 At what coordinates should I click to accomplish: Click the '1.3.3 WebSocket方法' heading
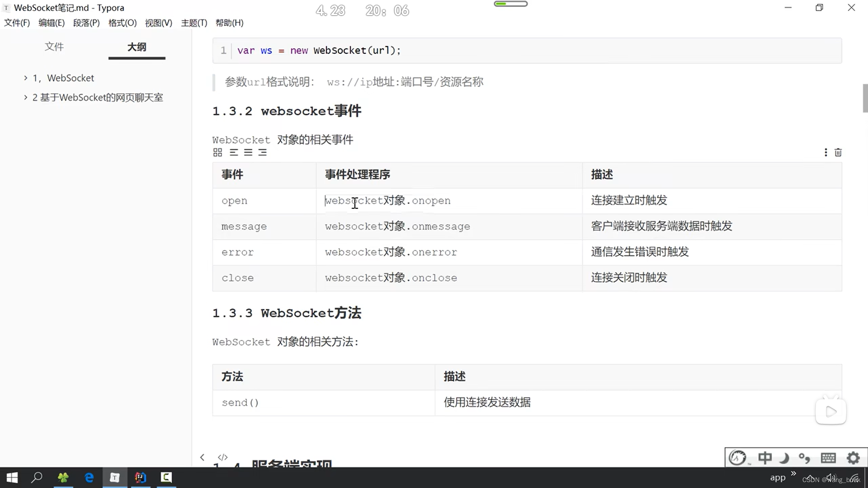pyautogui.click(x=287, y=313)
